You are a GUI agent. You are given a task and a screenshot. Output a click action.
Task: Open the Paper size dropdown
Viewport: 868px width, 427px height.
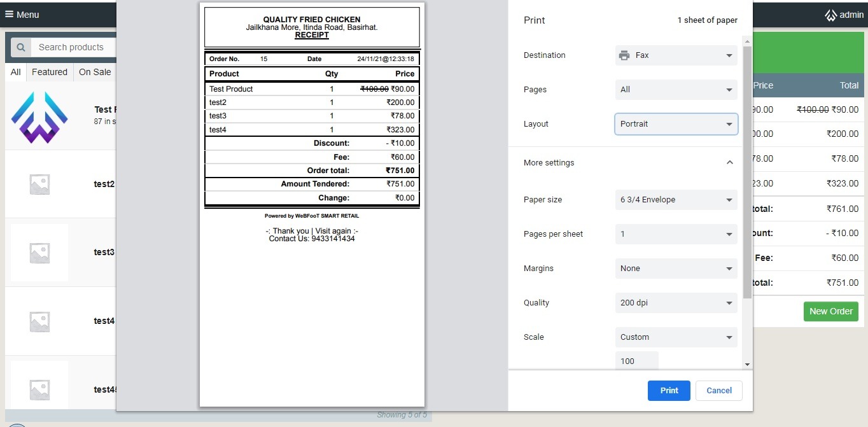[676, 200]
